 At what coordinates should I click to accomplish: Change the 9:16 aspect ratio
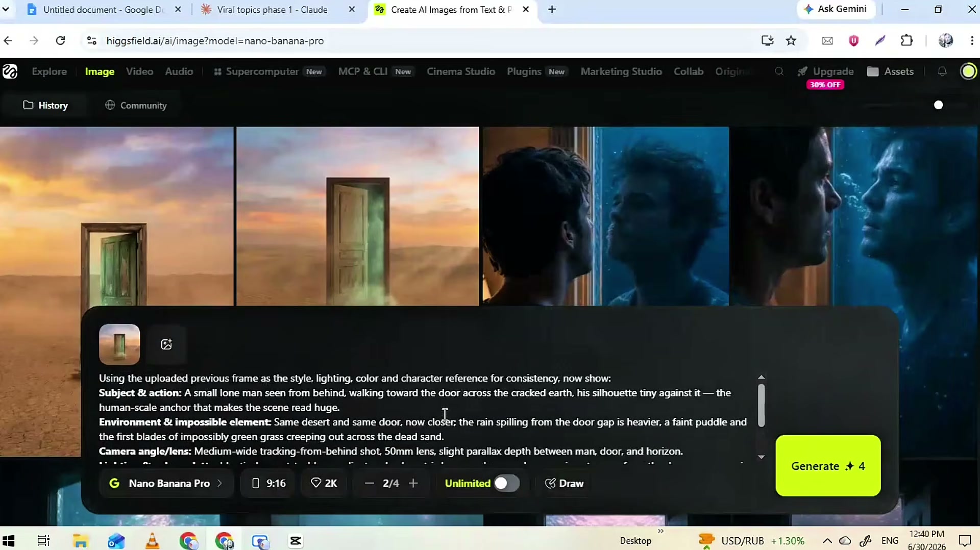pos(268,484)
